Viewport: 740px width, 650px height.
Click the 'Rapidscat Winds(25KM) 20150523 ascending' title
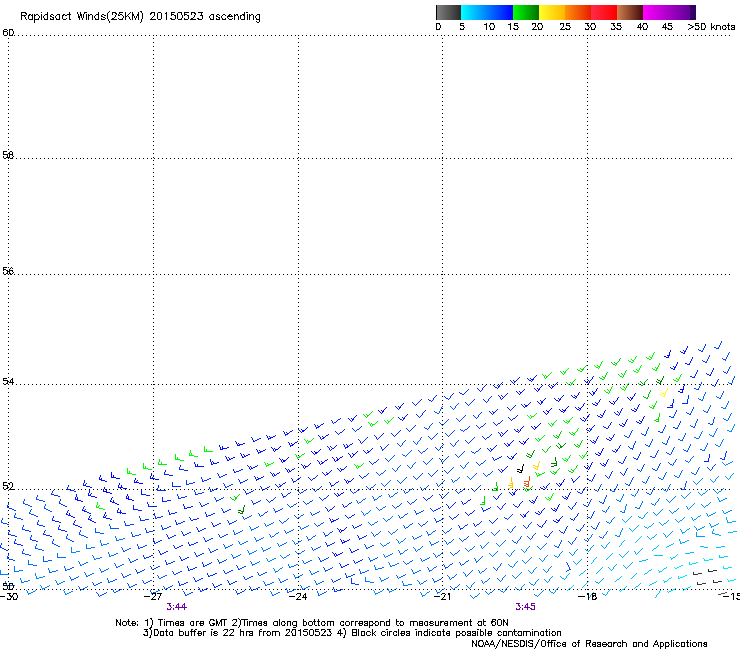click(140, 17)
